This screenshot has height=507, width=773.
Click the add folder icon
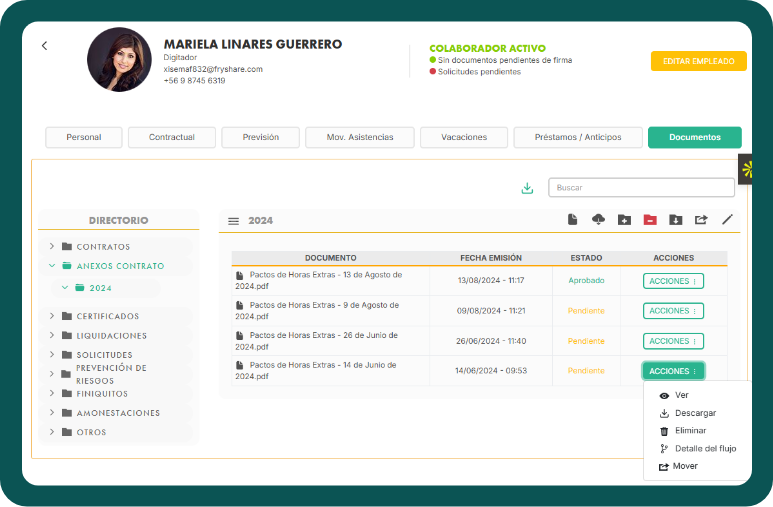click(x=624, y=220)
